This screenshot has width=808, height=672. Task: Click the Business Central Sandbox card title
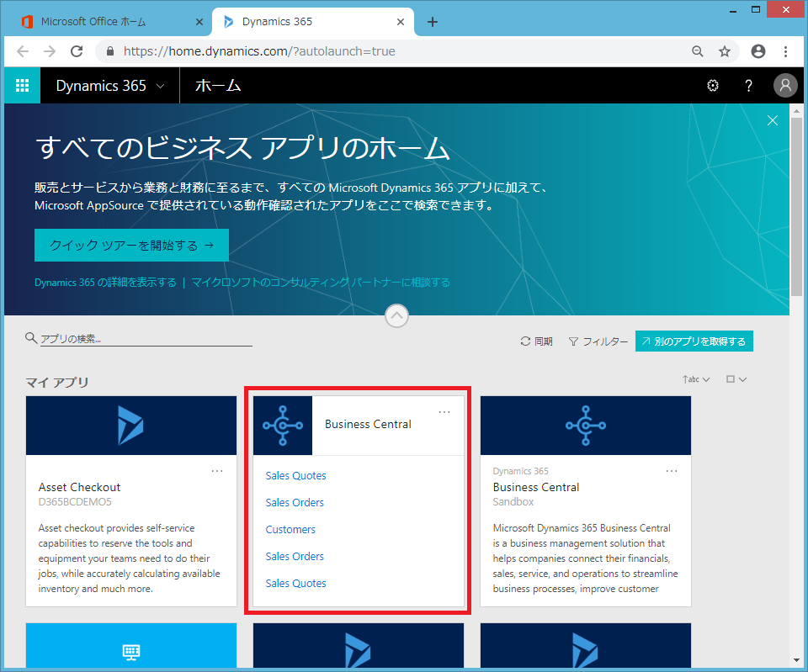click(x=536, y=487)
